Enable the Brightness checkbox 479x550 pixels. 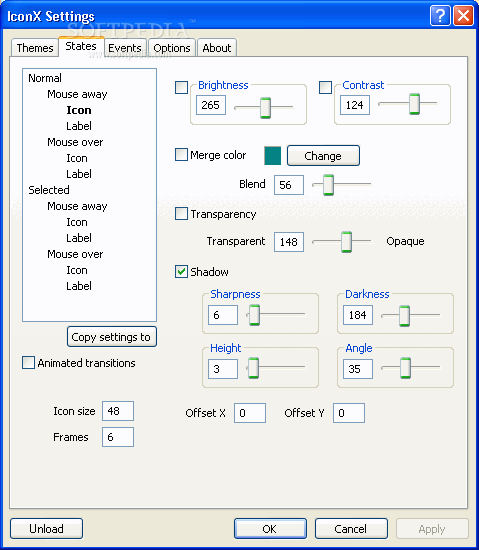[x=181, y=87]
